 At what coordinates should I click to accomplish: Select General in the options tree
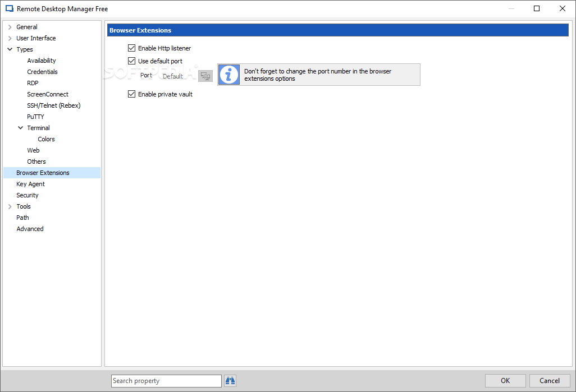point(27,27)
